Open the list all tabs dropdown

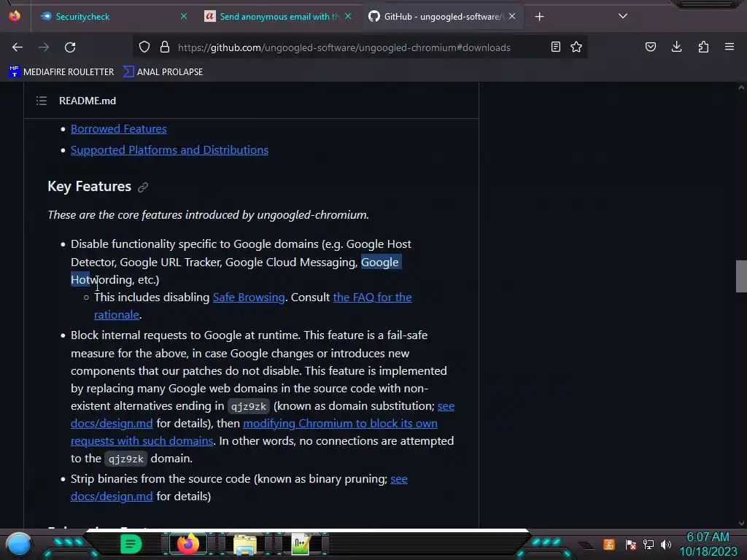click(623, 16)
